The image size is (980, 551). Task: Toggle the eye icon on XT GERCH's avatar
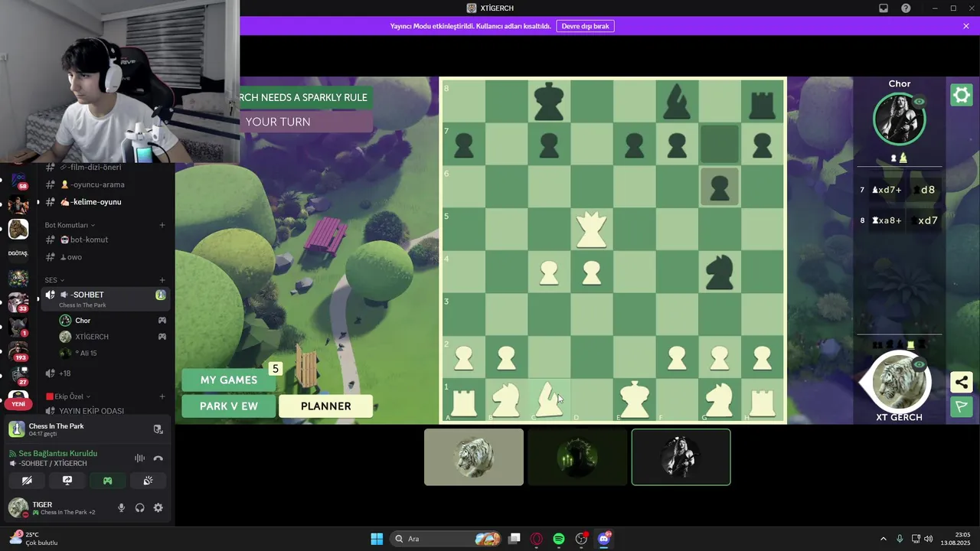click(919, 365)
